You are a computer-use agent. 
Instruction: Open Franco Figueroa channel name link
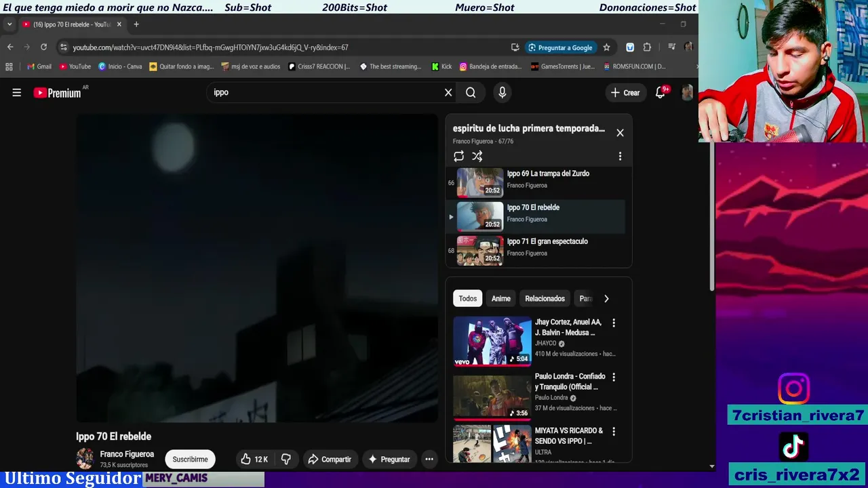tap(127, 454)
